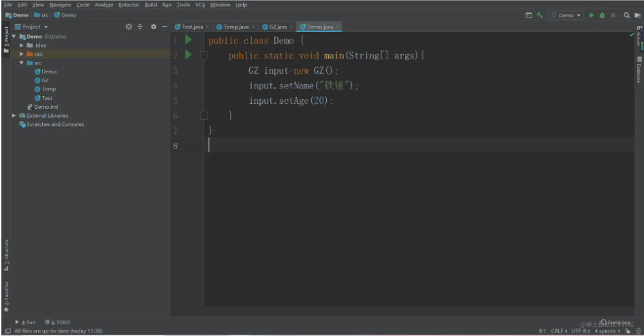Change indent setting 4 spaces in status bar
The image size is (644, 336).
click(x=607, y=331)
